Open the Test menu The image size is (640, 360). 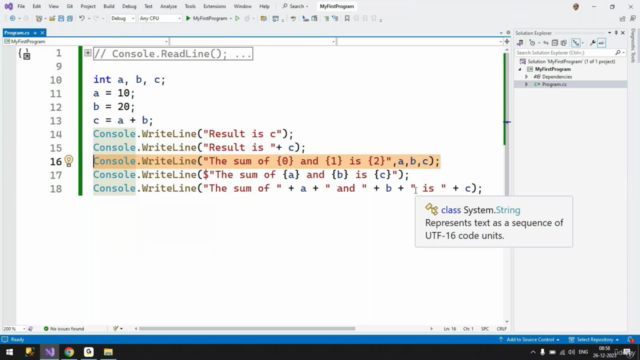[148, 6]
